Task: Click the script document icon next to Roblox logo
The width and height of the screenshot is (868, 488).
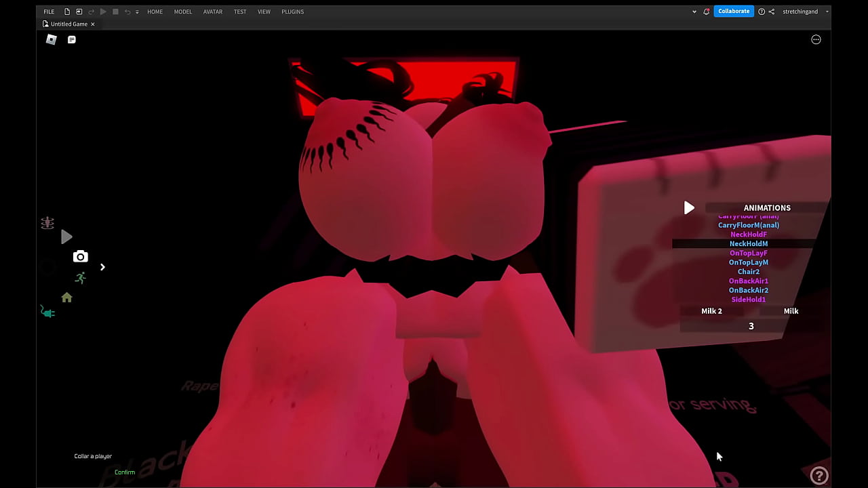Action: pos(71,39)
